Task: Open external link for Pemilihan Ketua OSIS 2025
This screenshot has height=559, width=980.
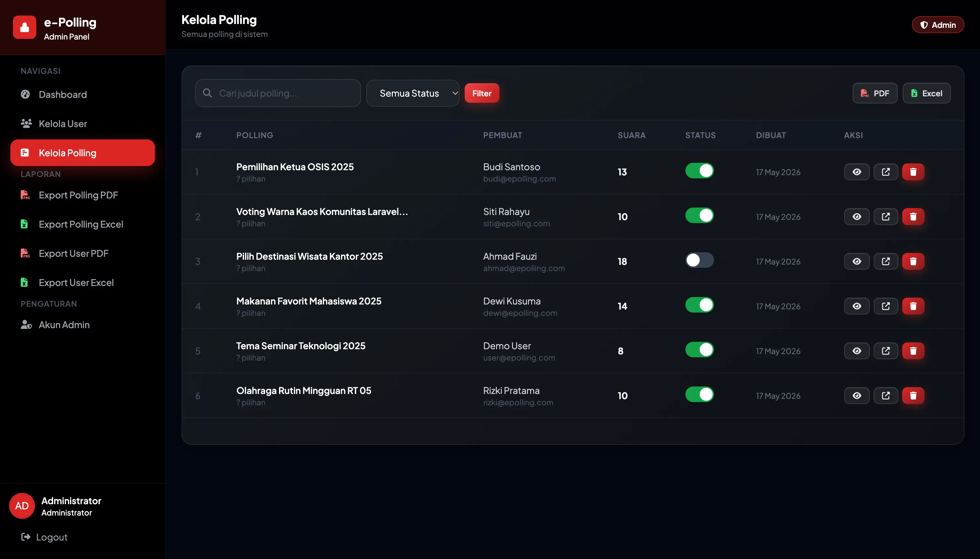Action: (886, 172)
